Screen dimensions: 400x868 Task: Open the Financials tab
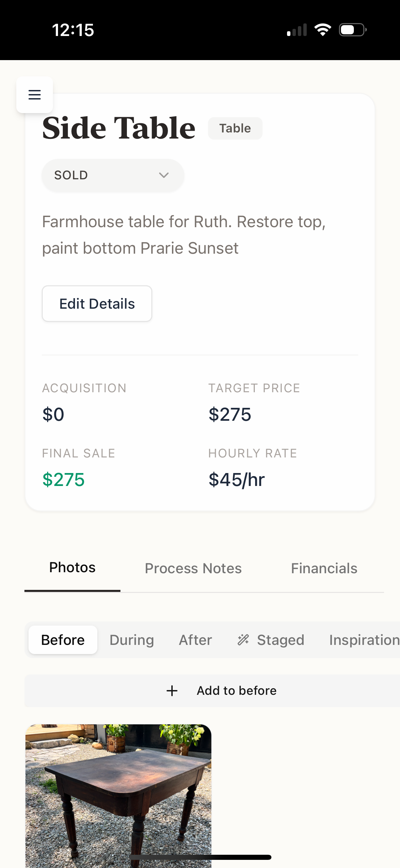pos(324,568)
